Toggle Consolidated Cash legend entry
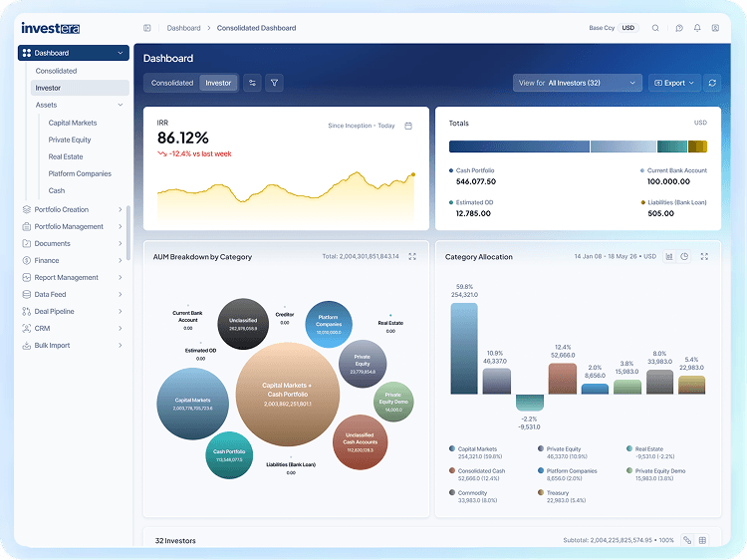747x560 pixels. click(477, 474)
